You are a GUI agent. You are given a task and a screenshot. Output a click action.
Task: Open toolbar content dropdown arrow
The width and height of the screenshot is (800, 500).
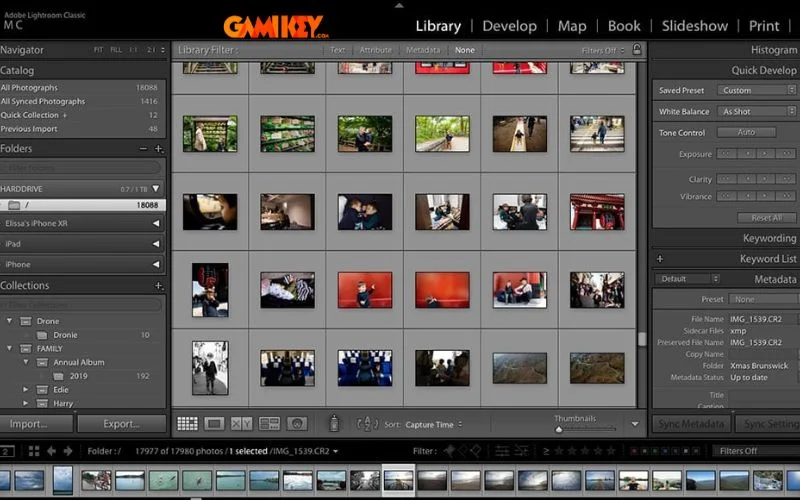point(635,424)
